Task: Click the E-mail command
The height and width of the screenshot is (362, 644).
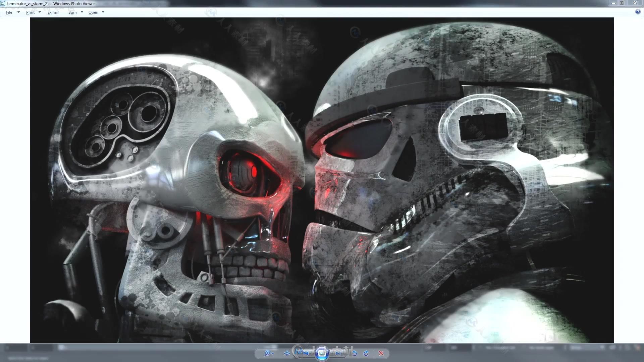Action: [x=53, y=12]
